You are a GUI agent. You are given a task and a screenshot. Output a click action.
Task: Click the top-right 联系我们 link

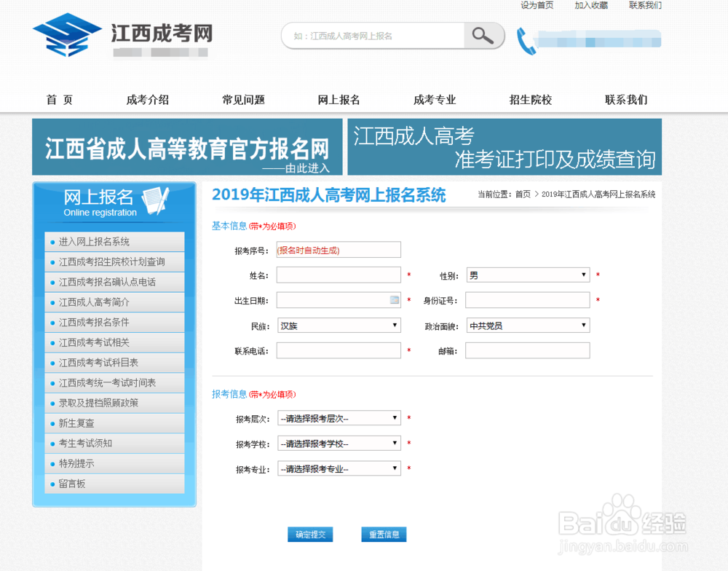pyautogui.click(x=645, y=5)
